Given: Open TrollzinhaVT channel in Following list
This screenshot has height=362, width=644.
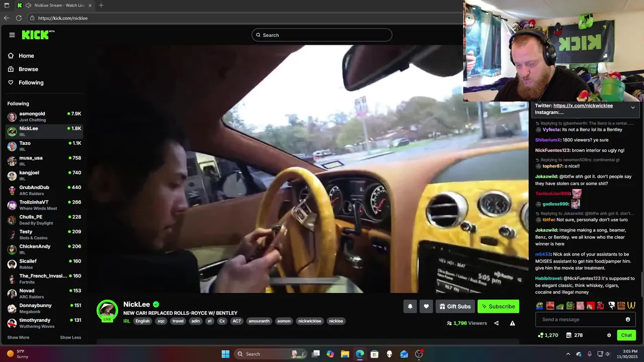Looking at the screenshot, I should [44, 205].
